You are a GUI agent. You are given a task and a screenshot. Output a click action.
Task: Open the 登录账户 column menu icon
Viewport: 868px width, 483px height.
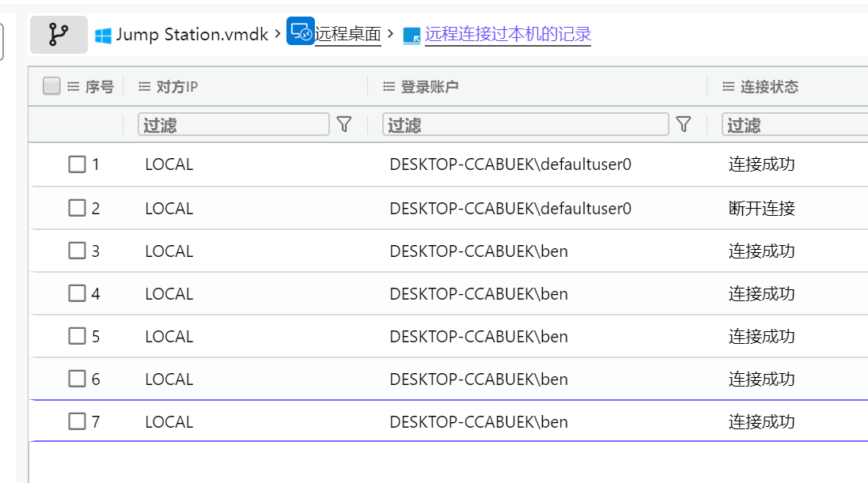click(x=389, y=86)
